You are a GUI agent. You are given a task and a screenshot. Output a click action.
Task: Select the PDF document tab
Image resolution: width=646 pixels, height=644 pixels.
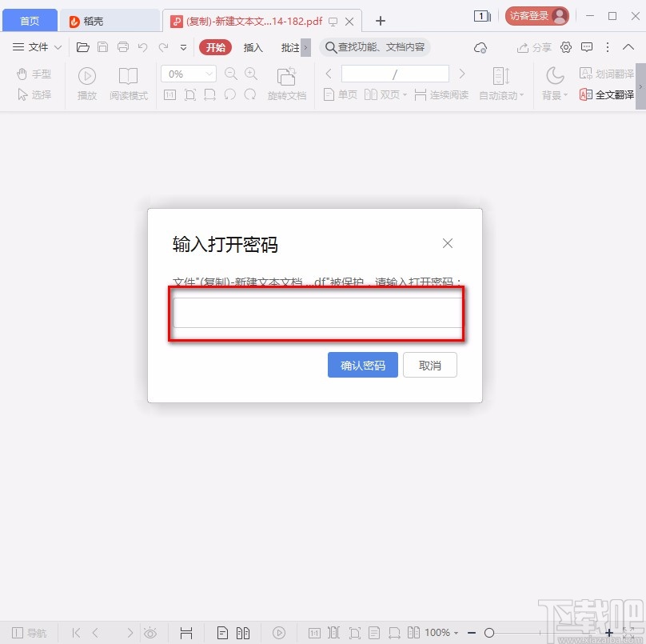pyautogui.click(x=253, y=21)
